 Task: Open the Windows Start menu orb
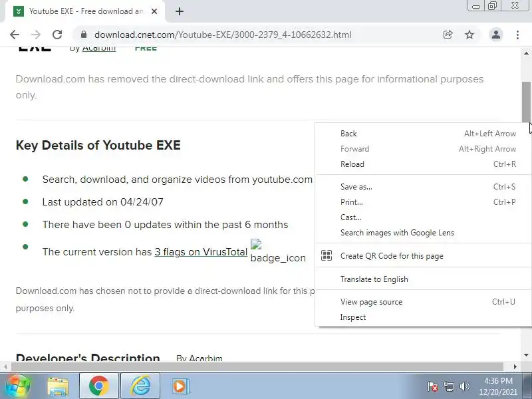(x=19, y=386)
